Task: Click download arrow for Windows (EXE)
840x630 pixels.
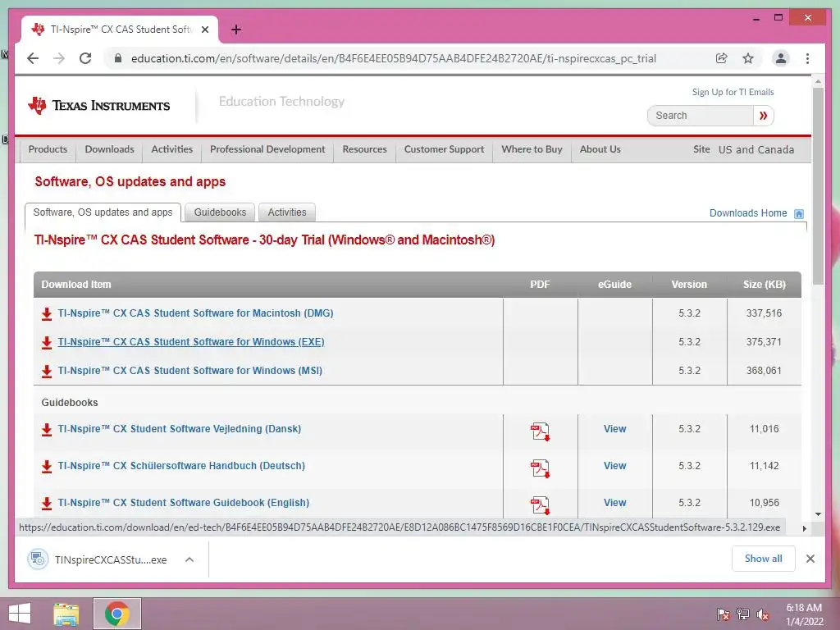Action: (x=47, y=342)
